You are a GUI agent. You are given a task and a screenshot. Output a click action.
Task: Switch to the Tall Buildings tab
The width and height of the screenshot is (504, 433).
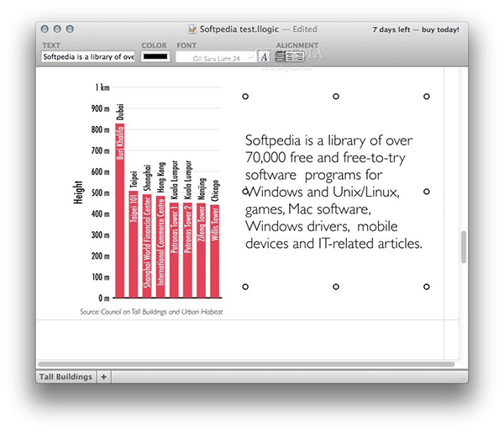(66, 377)
